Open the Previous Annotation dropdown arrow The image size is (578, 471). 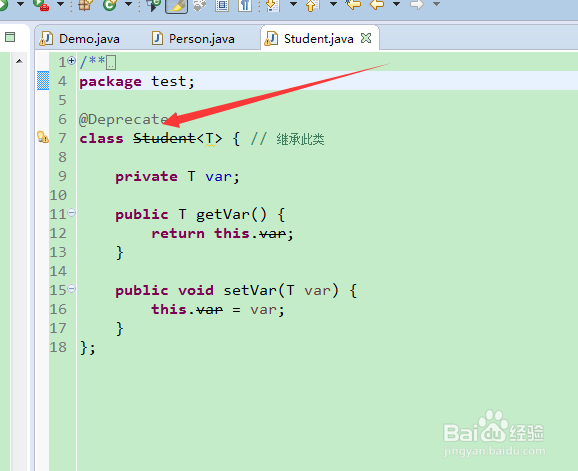333,4
